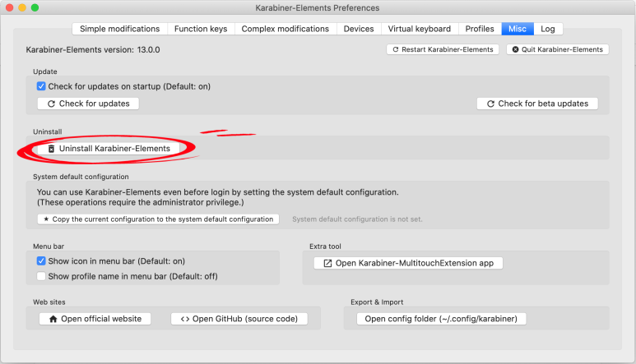Viewport: 636px width, 364px height.
Task: Click Check for beta updates button
Action: click(x=537, y=104)
